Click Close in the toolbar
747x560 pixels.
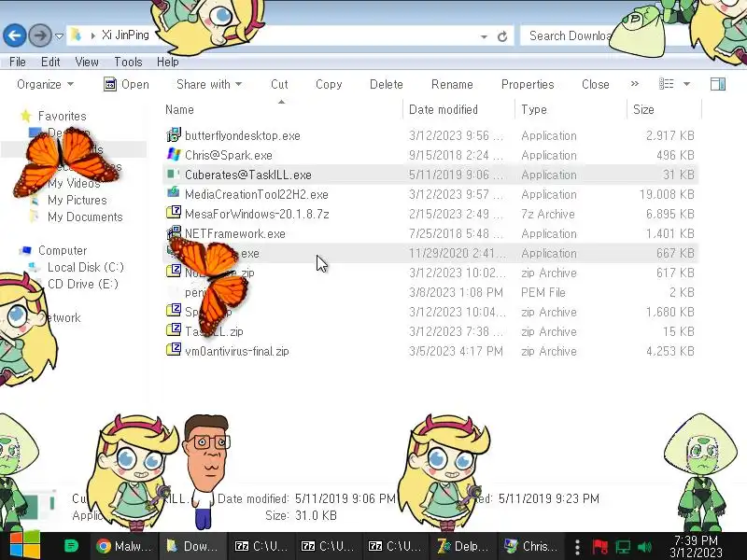(596, 84)
